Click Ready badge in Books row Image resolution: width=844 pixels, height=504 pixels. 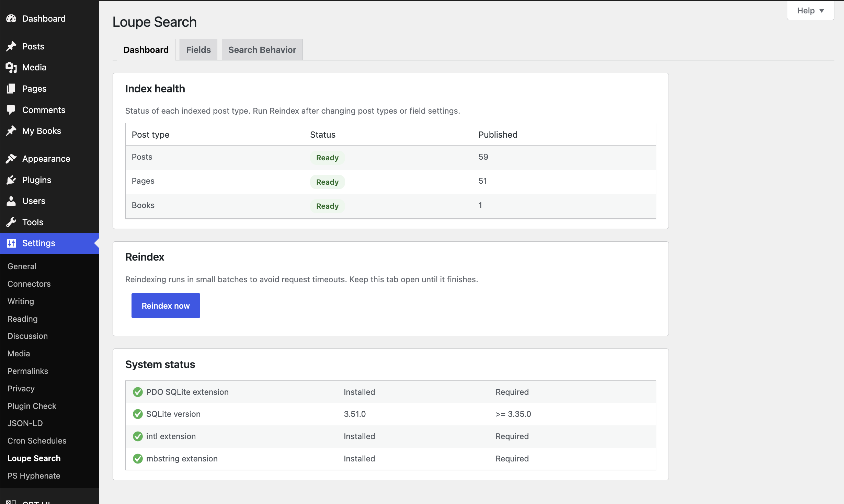327,206
